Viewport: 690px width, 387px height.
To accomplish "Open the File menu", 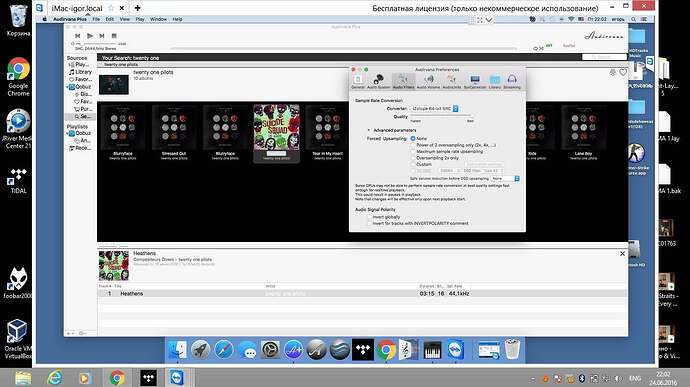I will pyautogui.click(x=96, y=19).
